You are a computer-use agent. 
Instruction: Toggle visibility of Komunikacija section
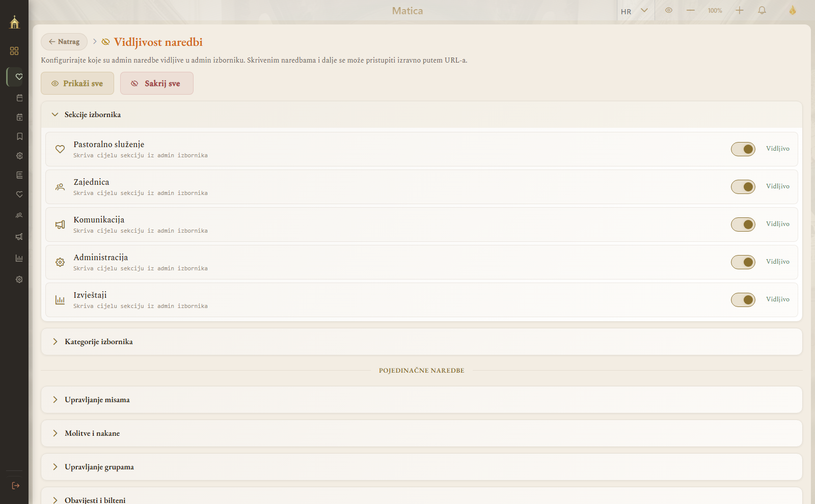point(743,225)
